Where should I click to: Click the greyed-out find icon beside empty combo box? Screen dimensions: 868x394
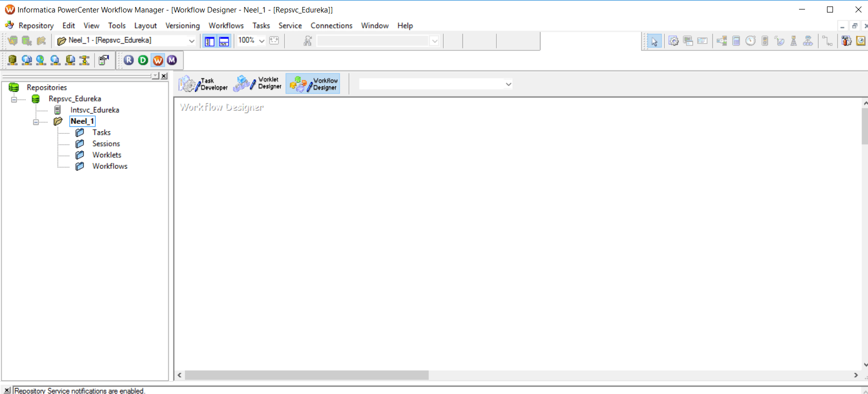pos(307,41)
